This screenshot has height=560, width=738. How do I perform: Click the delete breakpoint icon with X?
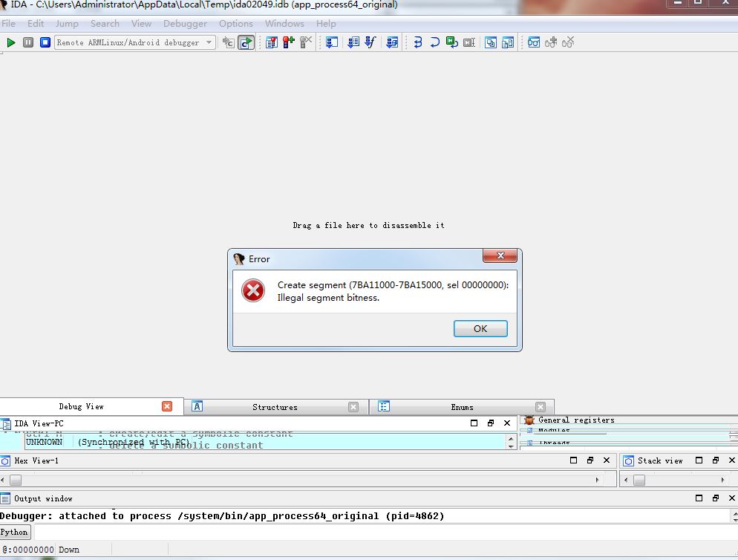pos(306,42)
